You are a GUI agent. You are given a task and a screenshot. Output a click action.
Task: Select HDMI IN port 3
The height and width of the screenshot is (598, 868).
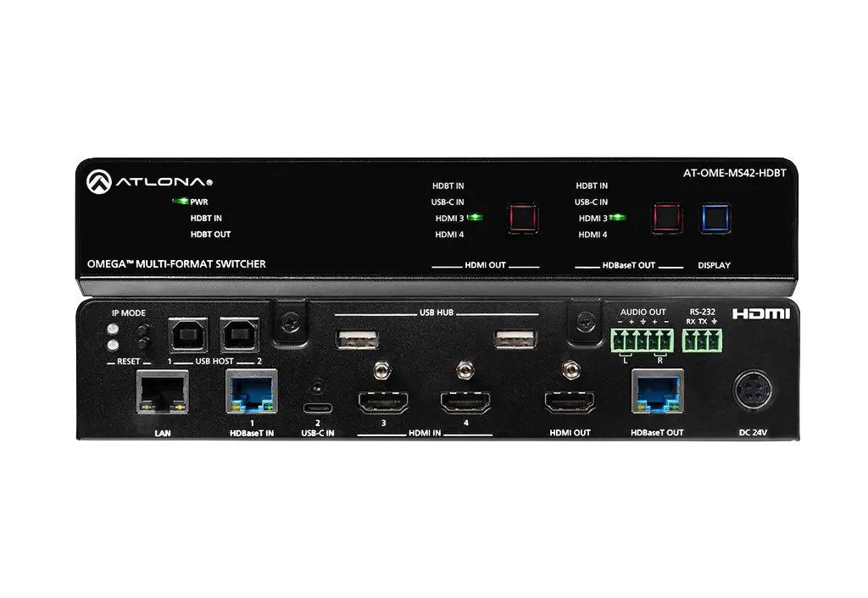click(x=384, y=402)
